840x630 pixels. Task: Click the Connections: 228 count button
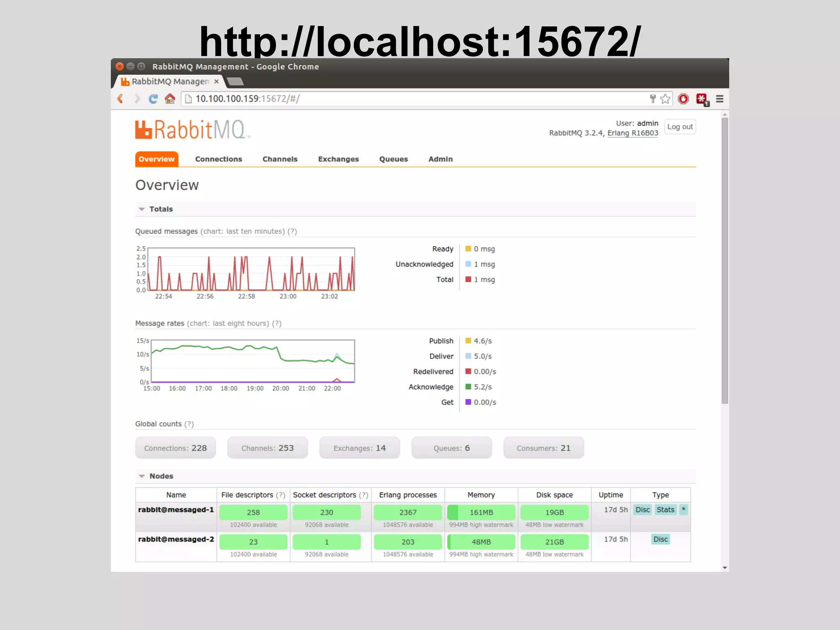pyautogui.click(x=176, y=448)
